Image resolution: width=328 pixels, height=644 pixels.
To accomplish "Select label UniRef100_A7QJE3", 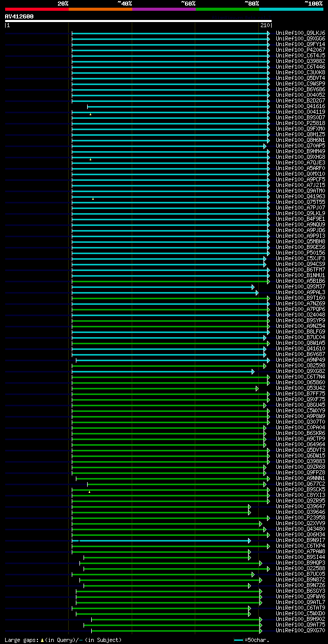I will 300,162.
